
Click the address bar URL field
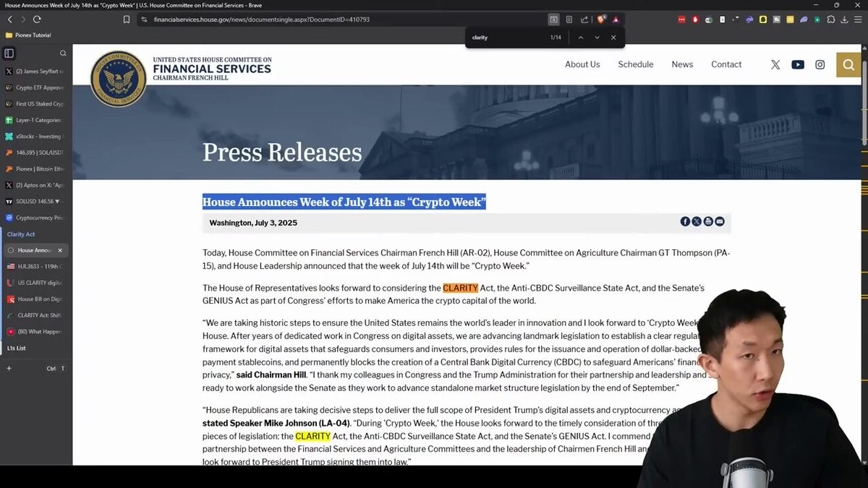click(340, 20)
